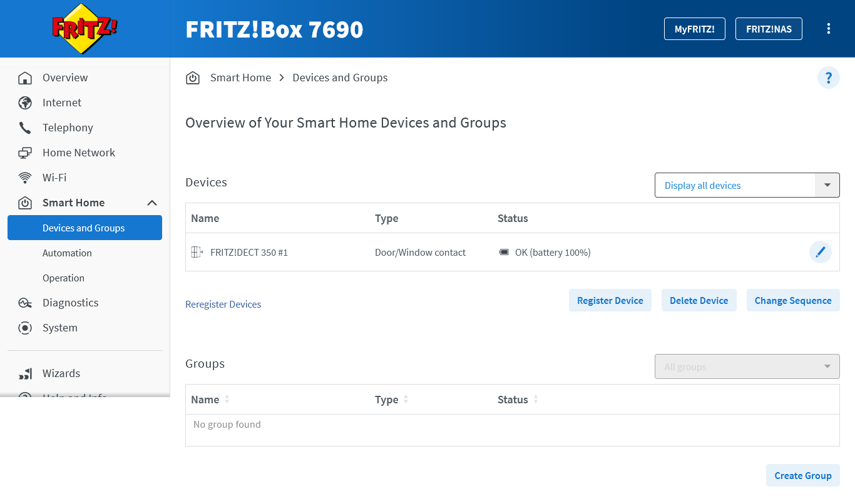This screenshot has height=504, width=855.
Task: Click the Devices and Groups breadcrumb
Action: pyautogui.click(x=340, y=78)
